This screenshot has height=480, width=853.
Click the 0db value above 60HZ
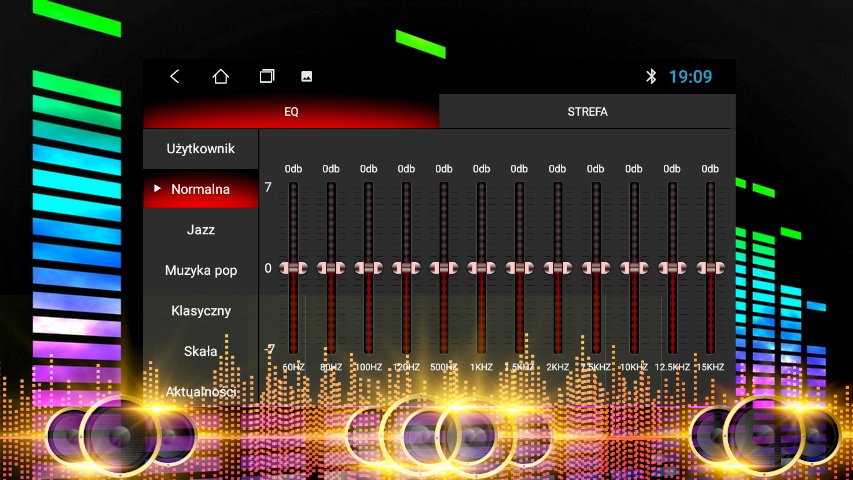click(293, 169)
